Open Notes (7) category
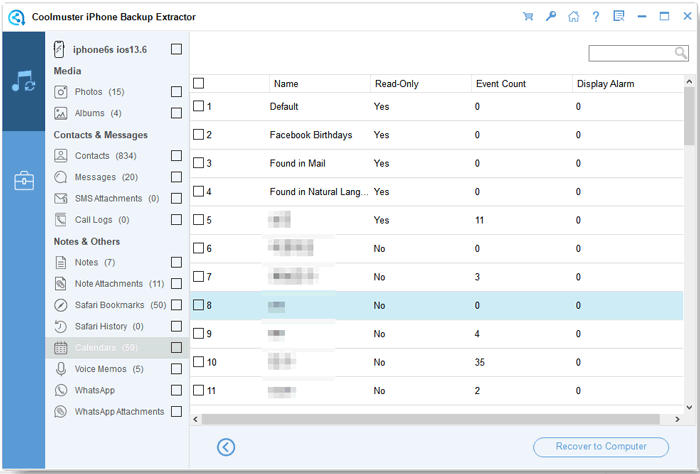Image resolution: width=700 pixels, height=474 pixels. click(x=95, y=262)
